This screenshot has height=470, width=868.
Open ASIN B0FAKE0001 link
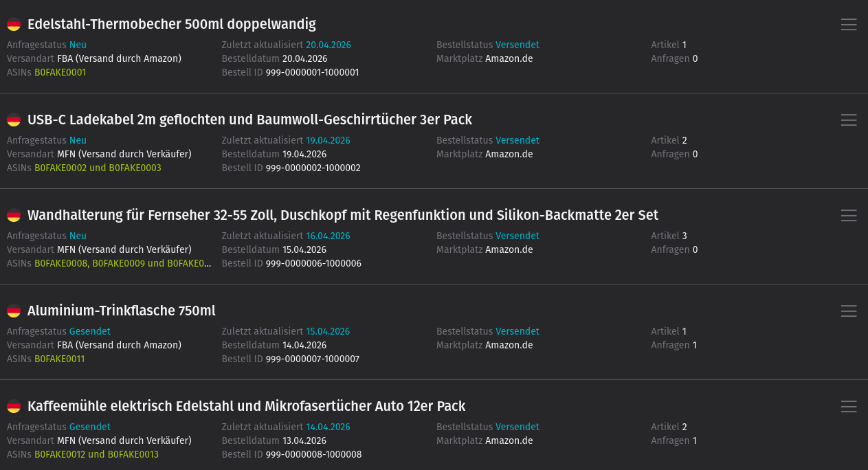tap(60, 72)
